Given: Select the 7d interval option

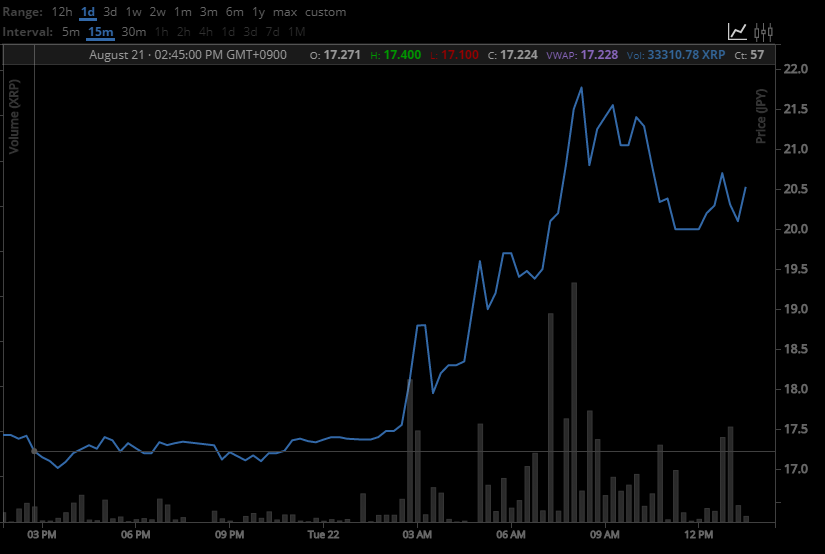Looking at the screenshot, I should [x=272, y=32].
